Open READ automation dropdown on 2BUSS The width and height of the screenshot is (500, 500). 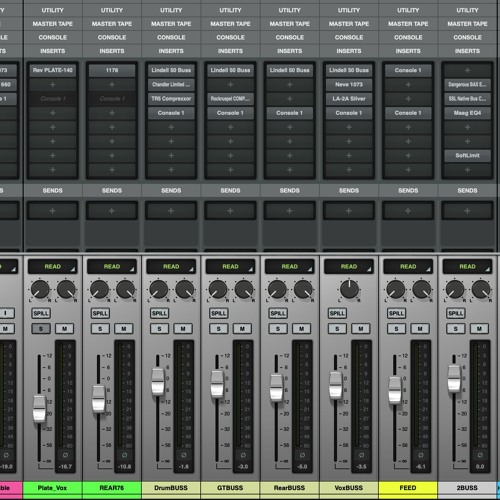(467, 267)
